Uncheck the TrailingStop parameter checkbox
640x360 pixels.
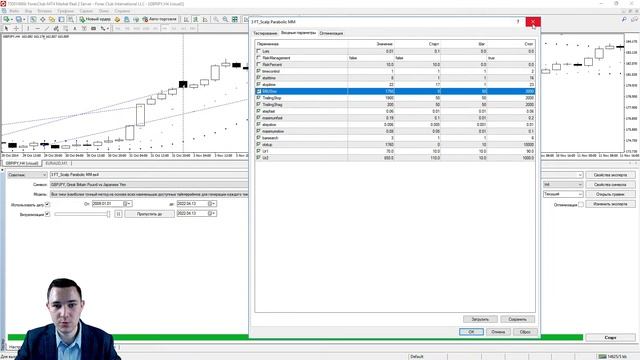tap(258, 98)
